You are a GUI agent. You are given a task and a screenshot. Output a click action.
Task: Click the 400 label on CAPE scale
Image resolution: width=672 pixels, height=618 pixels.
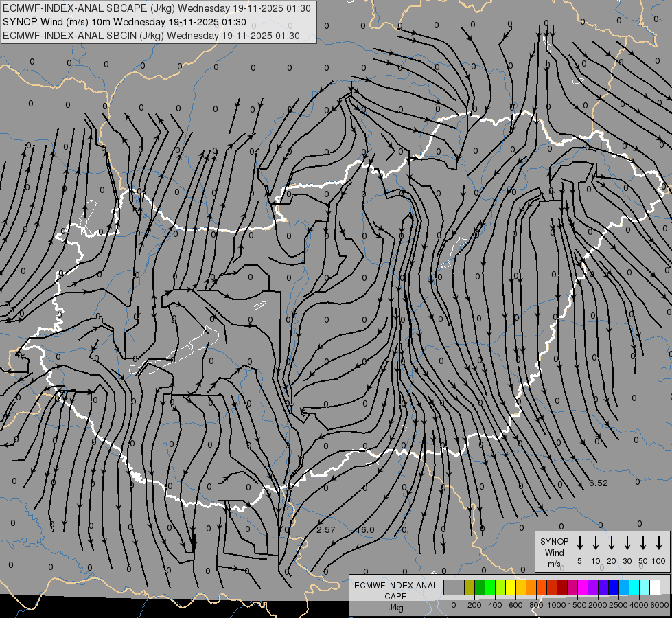[495, 605]
